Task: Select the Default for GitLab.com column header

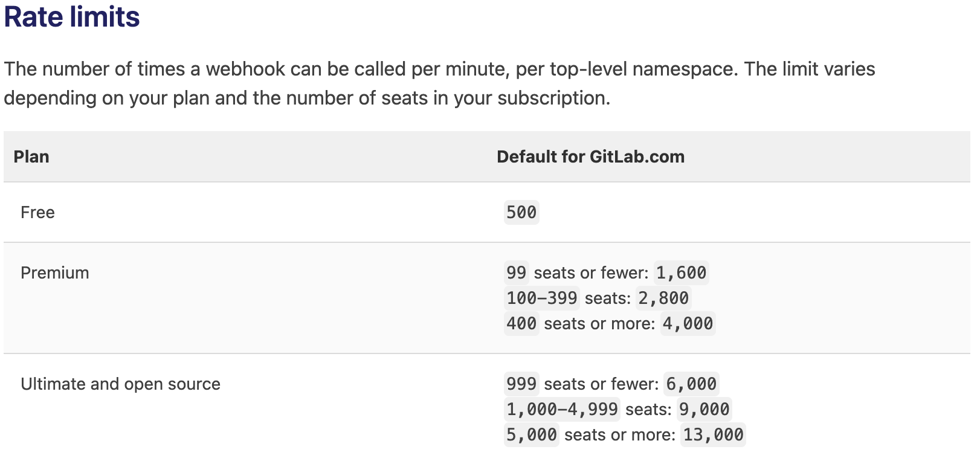Action: (590, 156)
